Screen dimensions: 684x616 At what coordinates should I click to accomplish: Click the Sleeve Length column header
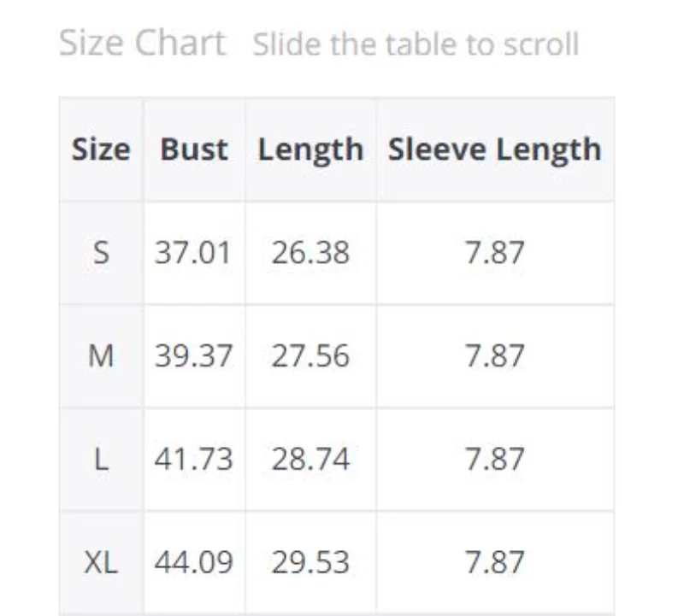[x=494, y=150]
